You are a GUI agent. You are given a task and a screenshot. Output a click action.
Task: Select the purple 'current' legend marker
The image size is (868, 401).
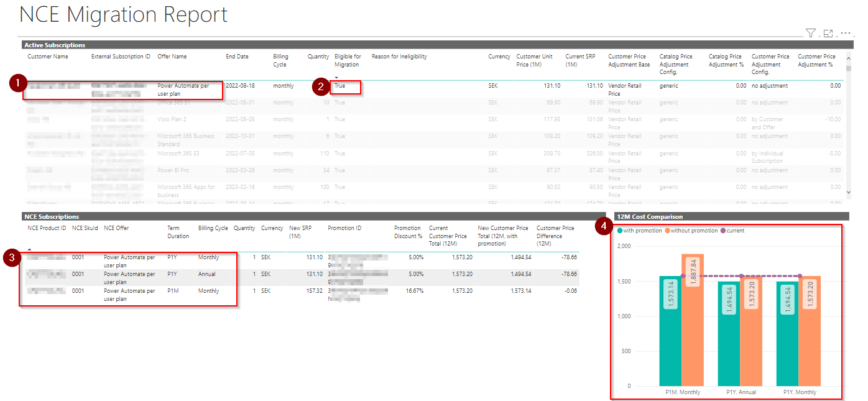(x=722, y=231)
